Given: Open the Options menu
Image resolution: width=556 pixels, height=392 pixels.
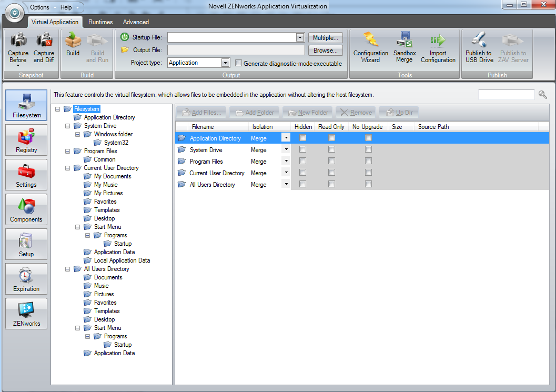Looking at the screenshot, I should coord(39,7).
